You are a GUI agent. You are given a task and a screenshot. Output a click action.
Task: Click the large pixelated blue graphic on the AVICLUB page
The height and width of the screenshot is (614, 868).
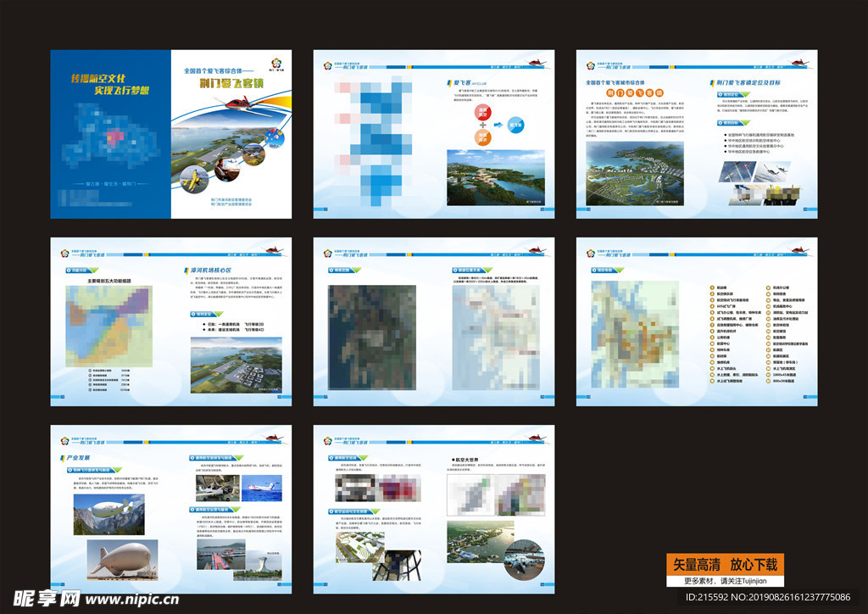tap(374, 141)
